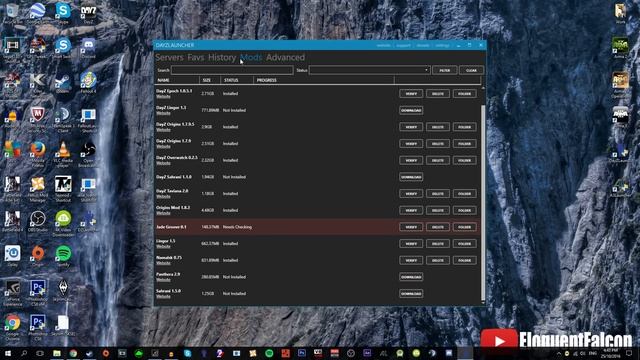
Task: Click the Clear button
Action: 471,70
